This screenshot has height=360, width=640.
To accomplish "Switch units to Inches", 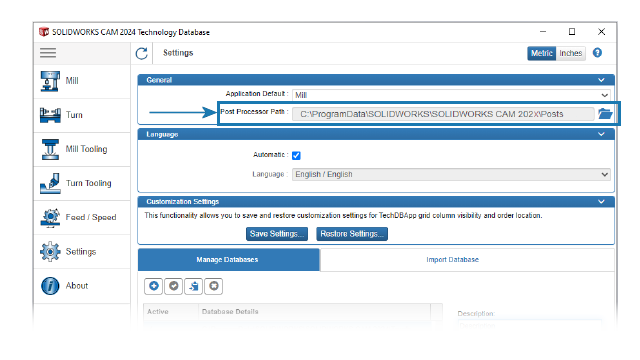I will click(x=571, y=53).
